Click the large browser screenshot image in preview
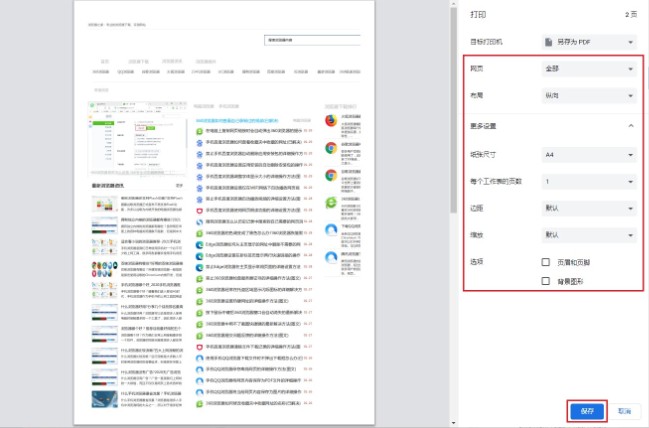This screenshot has width=649, height=428. 137,138
